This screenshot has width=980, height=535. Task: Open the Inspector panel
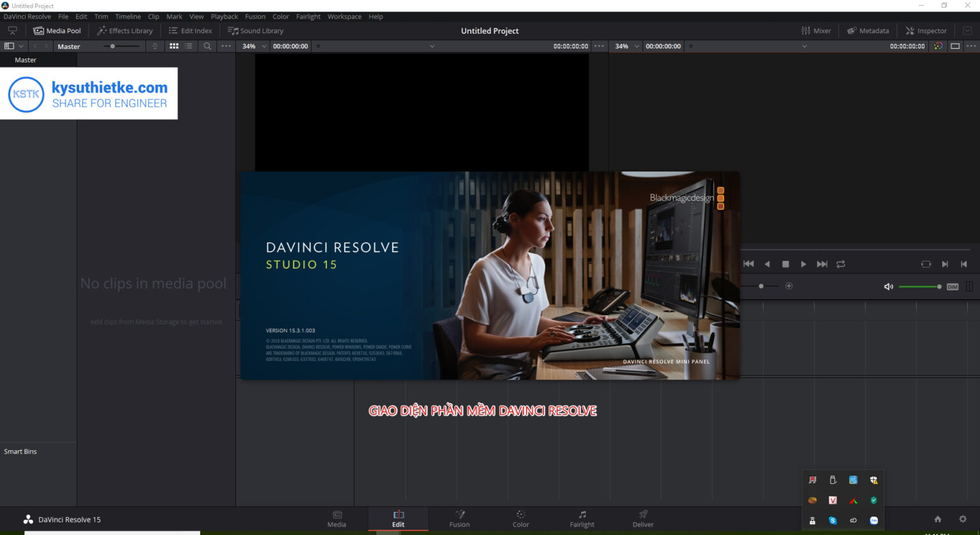[x=926, y=31]
